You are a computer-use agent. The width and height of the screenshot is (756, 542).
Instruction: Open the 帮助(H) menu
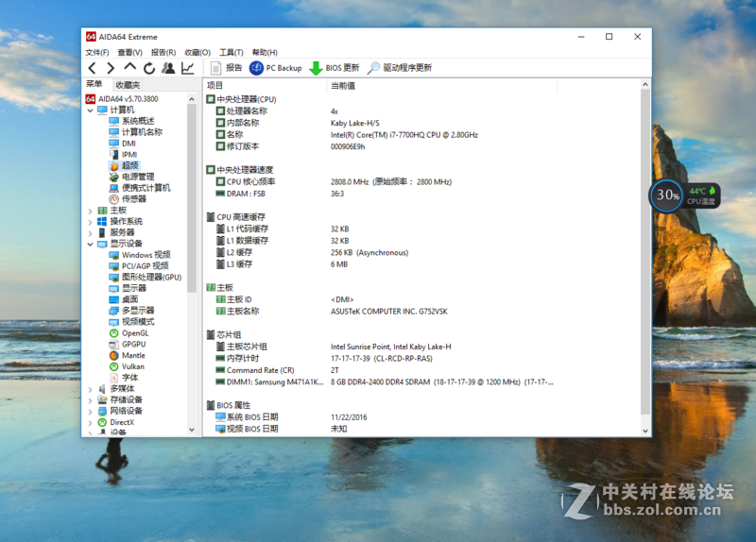pyautogui.click(x=265, y=53)
